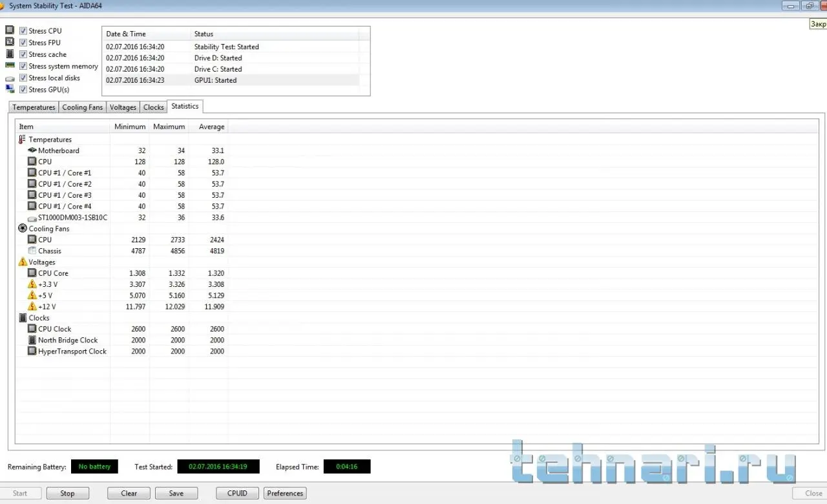Click the Elapsed Time value 0:04:16

click(x=347, y=467)
